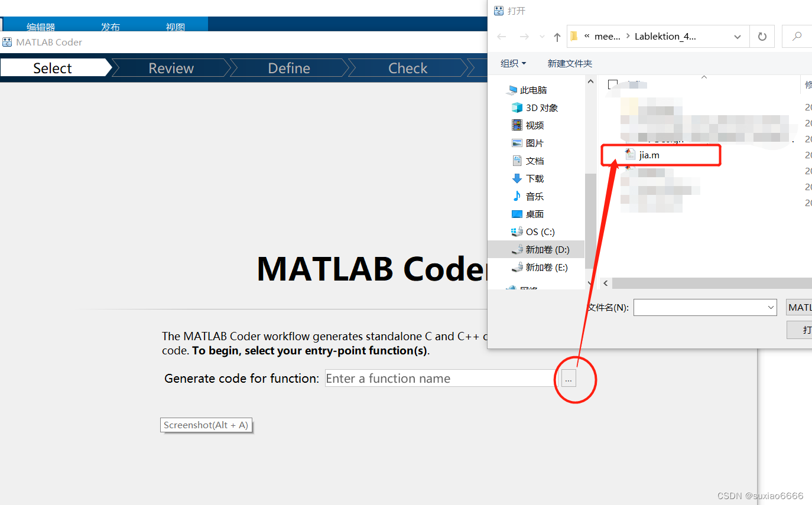This screenshot has width=812, height=505.
Task: Switch to the 编辑器 tab in MATLAB
Action: (x=41, y=27)
